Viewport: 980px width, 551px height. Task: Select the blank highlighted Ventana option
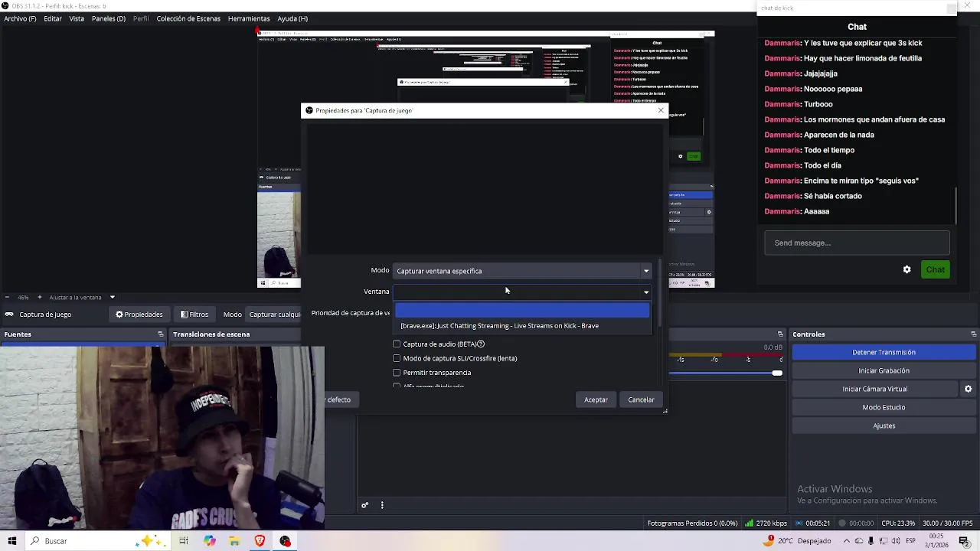coord(522,310)
